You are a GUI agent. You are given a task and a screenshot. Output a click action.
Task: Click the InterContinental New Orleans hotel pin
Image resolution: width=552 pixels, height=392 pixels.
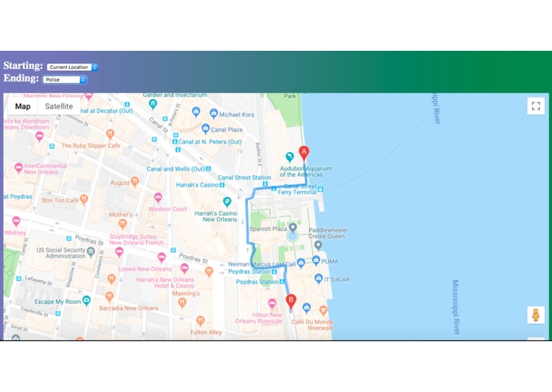tap(18, 167)
